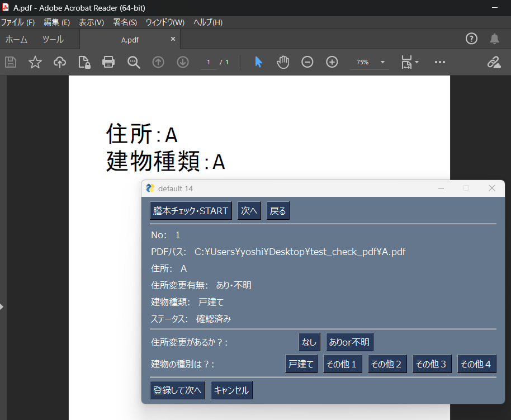511x420 pixels.
Task: Activate the arrow selection tool
Action: coord(258,62)
